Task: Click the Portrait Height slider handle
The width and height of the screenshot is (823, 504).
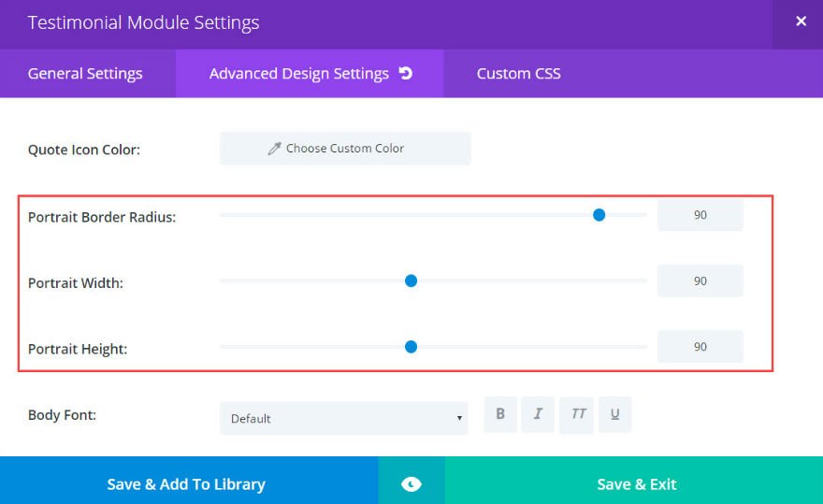Action: click(x=411, y=347)
